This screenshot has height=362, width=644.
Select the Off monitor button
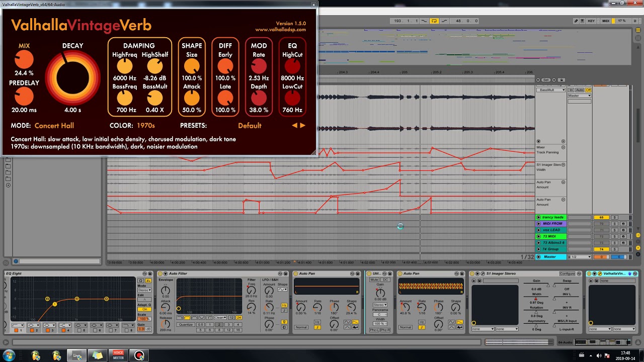coord(588,90)
